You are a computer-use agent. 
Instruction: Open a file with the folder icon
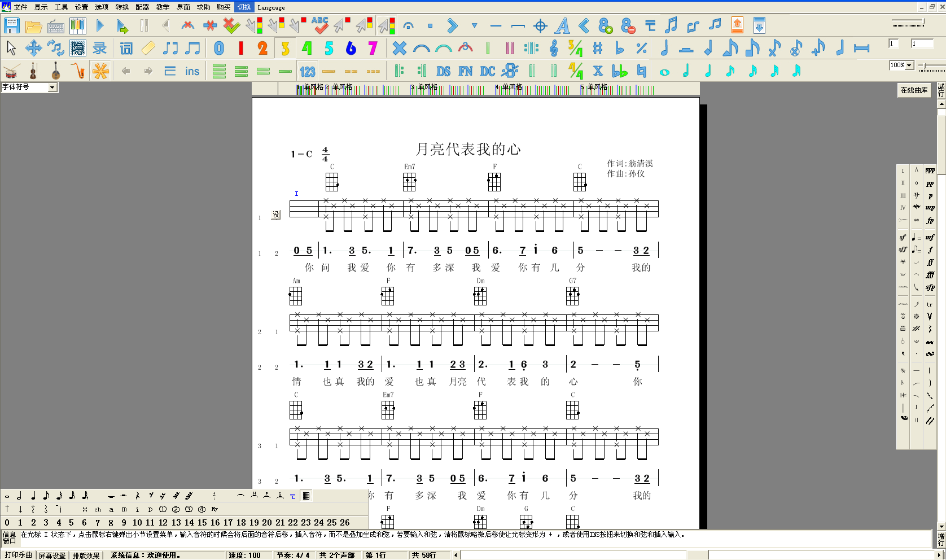[x=34, y=26]
